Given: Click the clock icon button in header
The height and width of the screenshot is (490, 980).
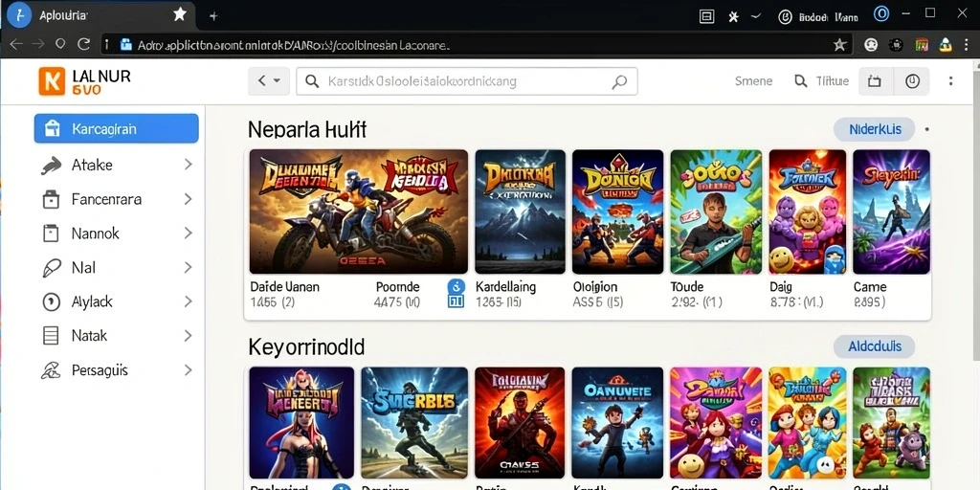Looking at the screenshot, I should (912, 81).
